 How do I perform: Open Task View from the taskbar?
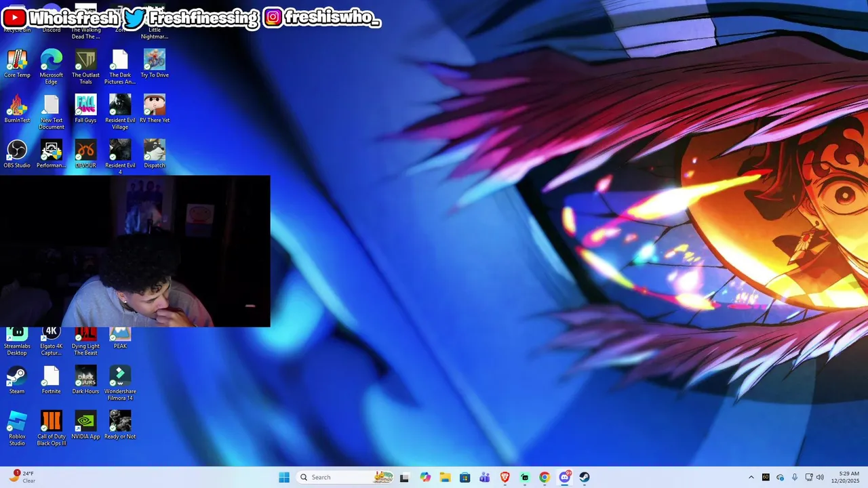pyautogui.click(x=405, y=477)
